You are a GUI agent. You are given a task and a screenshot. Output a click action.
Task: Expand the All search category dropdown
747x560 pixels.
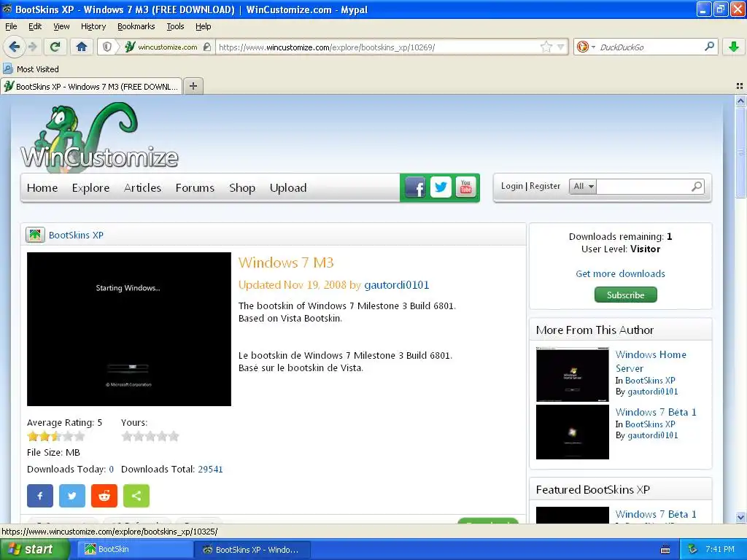tap(583, 186)
